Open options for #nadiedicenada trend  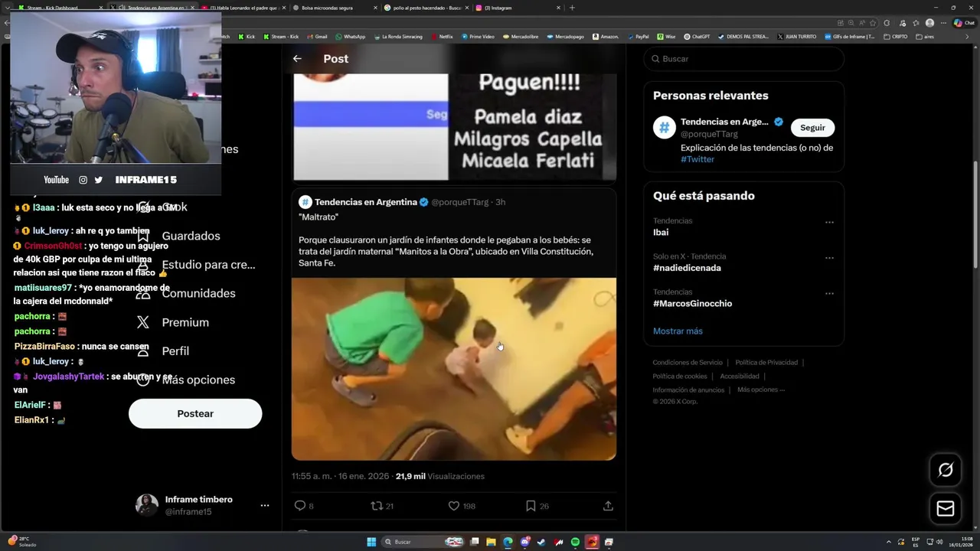click(x=829, y=258)
